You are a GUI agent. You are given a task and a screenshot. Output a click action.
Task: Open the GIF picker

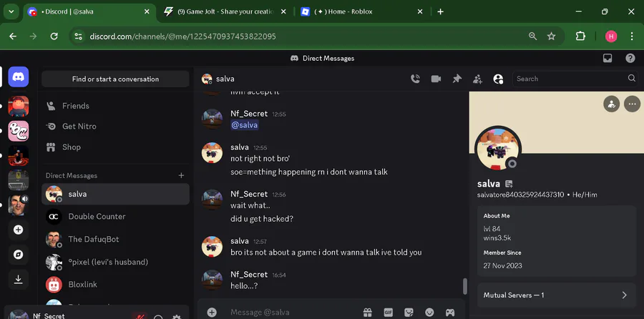click(x=388, y=313)
